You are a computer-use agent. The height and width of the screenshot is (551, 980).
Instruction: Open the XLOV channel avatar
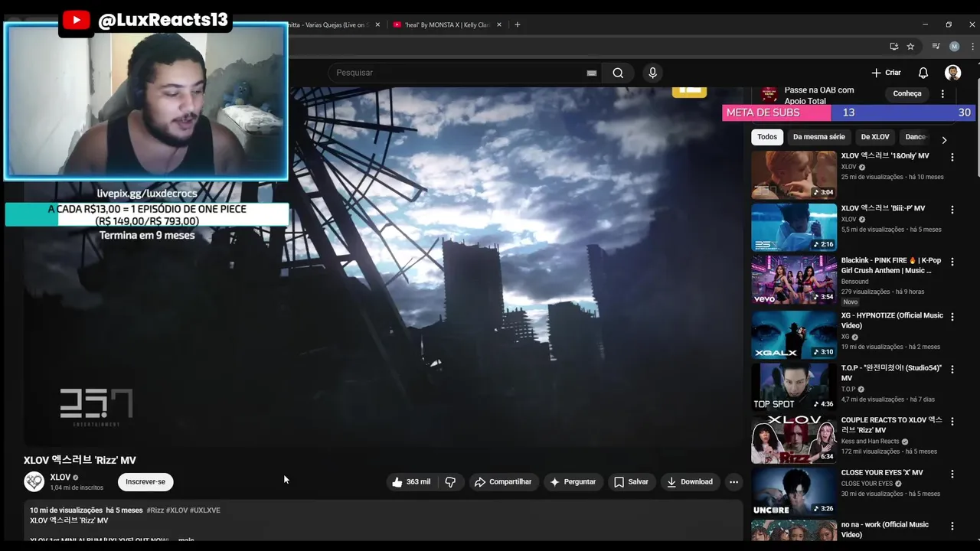point(34,481)
